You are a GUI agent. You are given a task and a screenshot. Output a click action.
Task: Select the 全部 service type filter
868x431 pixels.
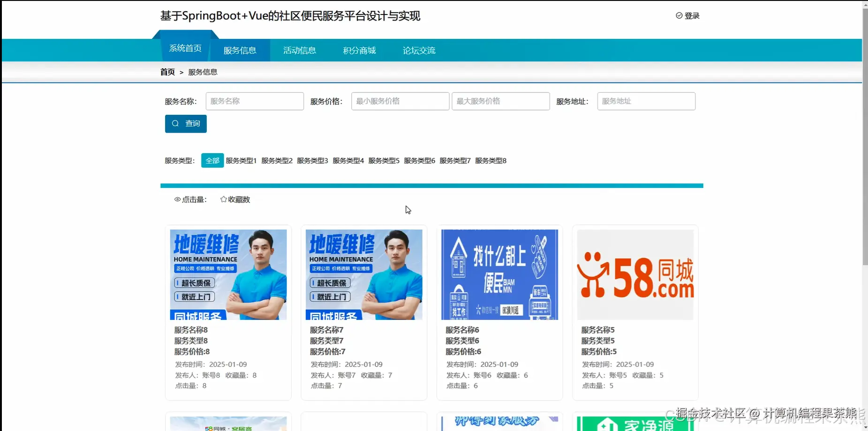(212, 160)
